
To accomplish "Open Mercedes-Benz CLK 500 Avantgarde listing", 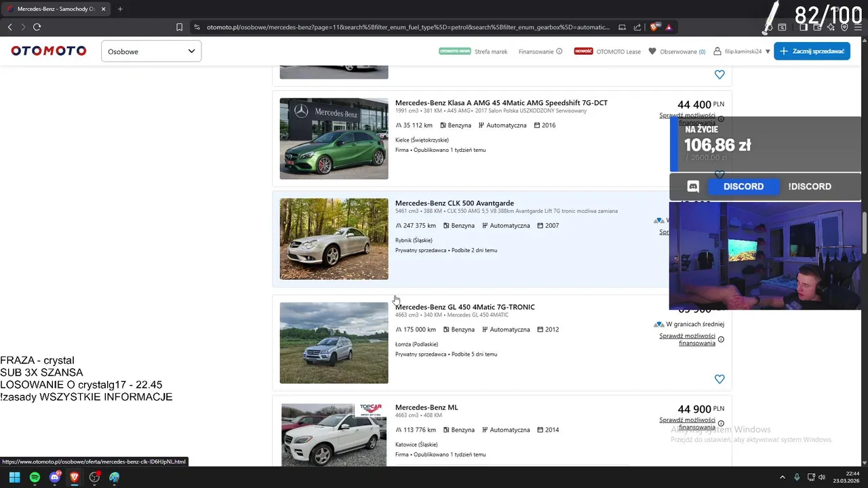I will coord(454,203).
